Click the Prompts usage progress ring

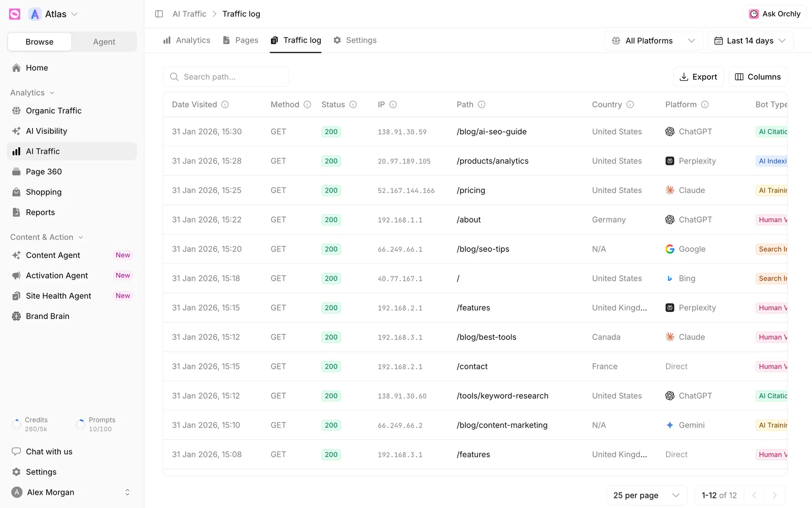pos(80,424)
